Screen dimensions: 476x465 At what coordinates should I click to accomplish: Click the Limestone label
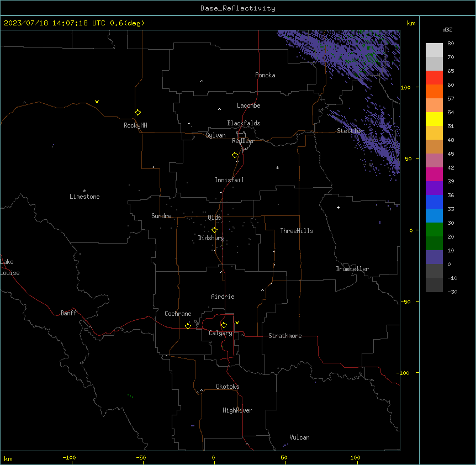click(x=84, y=197)
